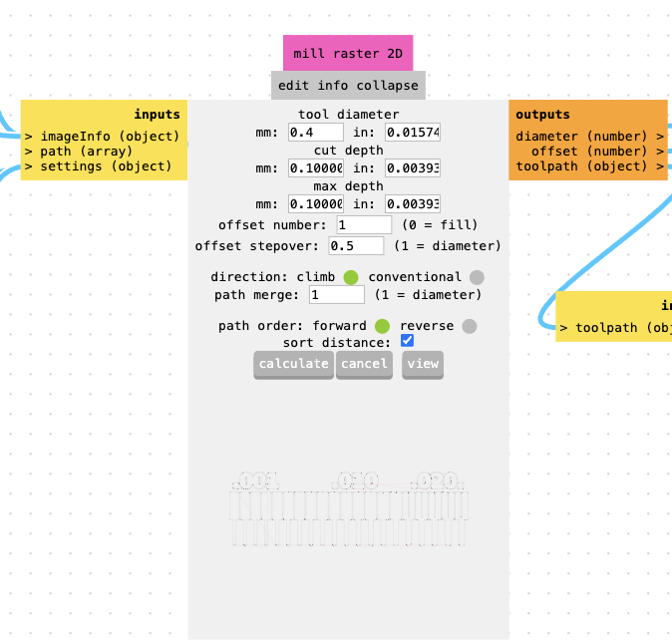Focus the cut depth inches field

pos(412,168)
